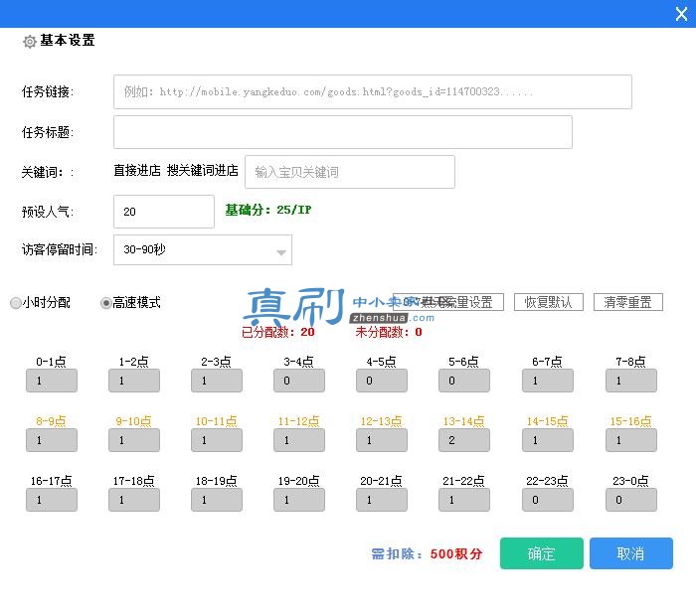Click the 22-23点 hour count field
This screenshot has width=696, height=616.
[x=548, y=500]
